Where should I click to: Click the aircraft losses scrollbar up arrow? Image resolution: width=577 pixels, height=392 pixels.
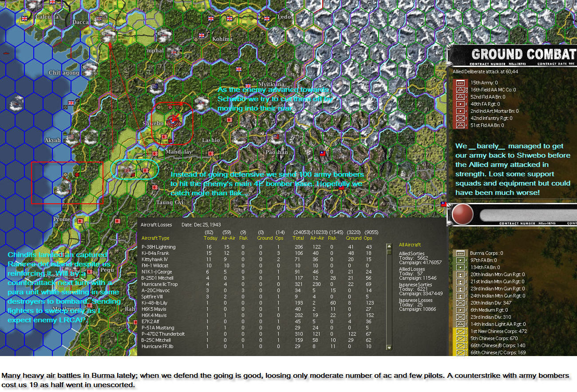[x=389, y=246]
